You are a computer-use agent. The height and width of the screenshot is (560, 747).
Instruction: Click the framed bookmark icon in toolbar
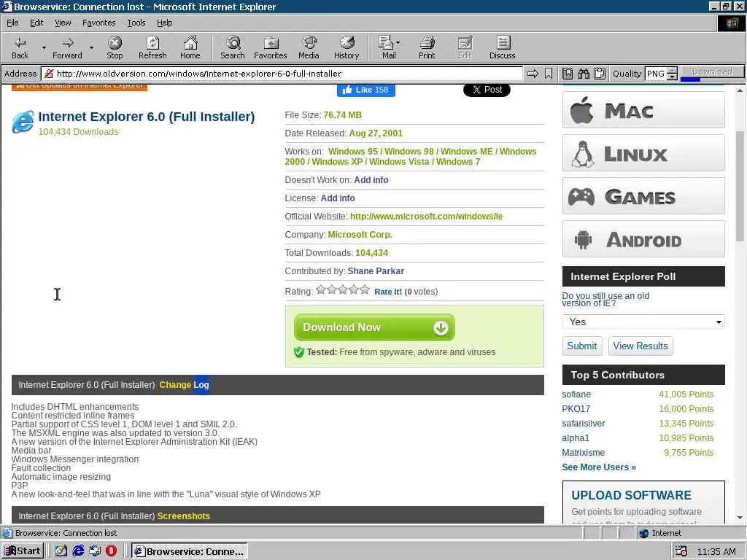pos(568,74)
